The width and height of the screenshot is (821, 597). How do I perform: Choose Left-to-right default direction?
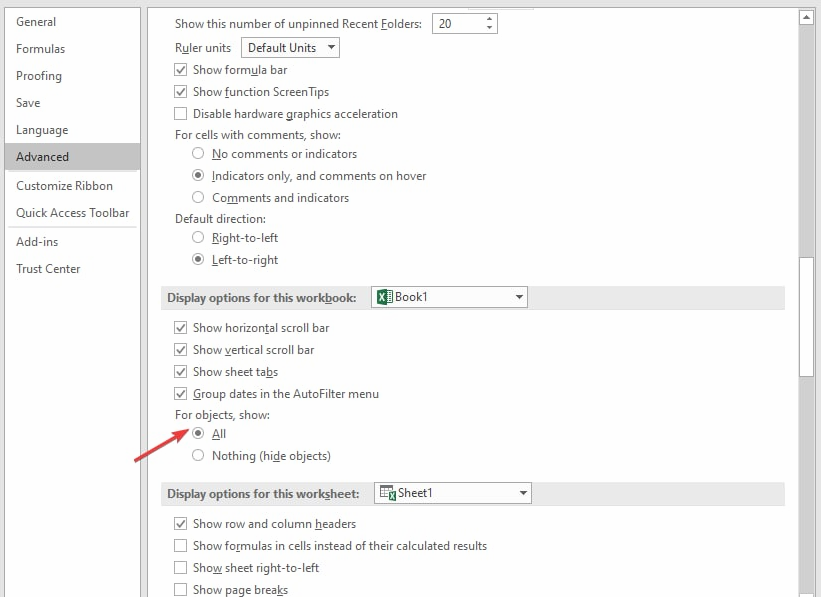tap(198, 260)
